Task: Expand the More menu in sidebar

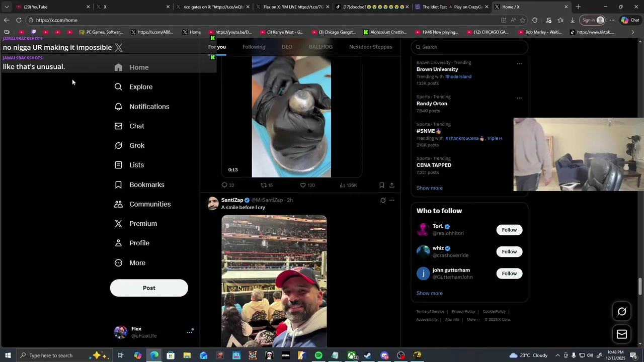Action: 130,263
